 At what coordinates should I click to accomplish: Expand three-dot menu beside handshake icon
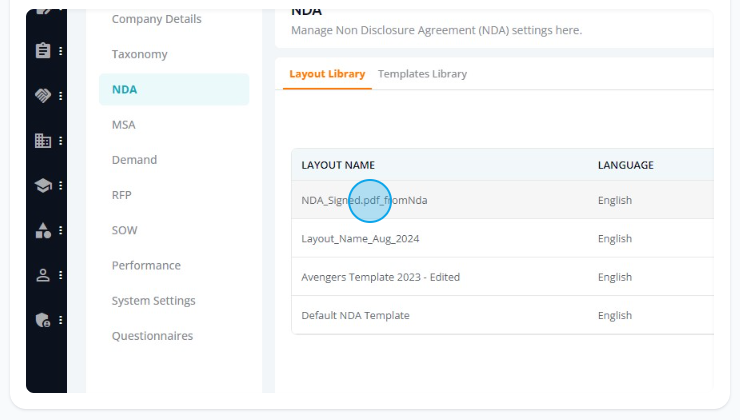tap(60, 96)
